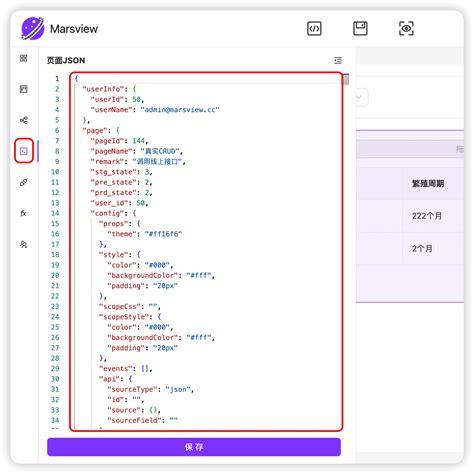
Task: Click the "scopeStyle": { line
Action: pyautogui.click(x=130, y=317)
